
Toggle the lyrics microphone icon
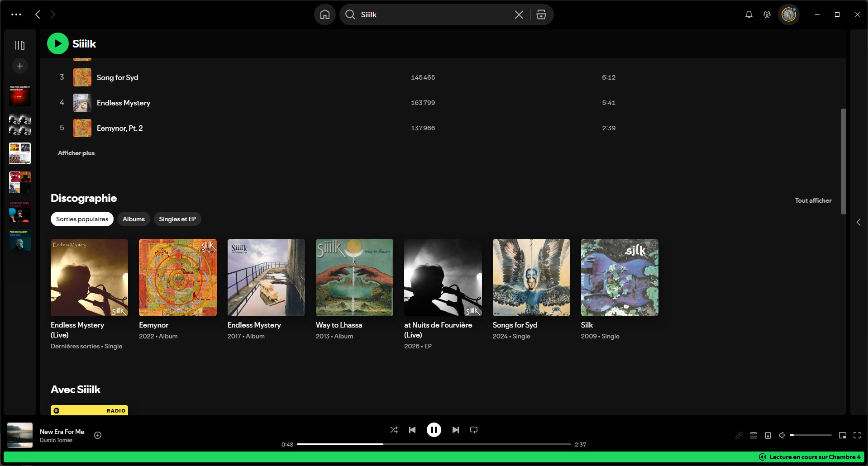(x=739, y=435)
